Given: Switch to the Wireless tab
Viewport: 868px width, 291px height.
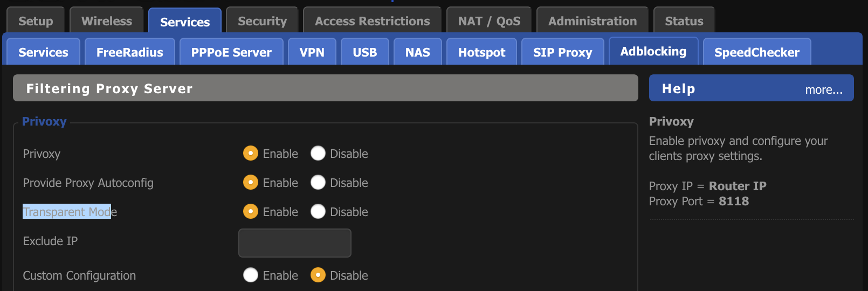Looking at the screenshot, I should (106, 21).
